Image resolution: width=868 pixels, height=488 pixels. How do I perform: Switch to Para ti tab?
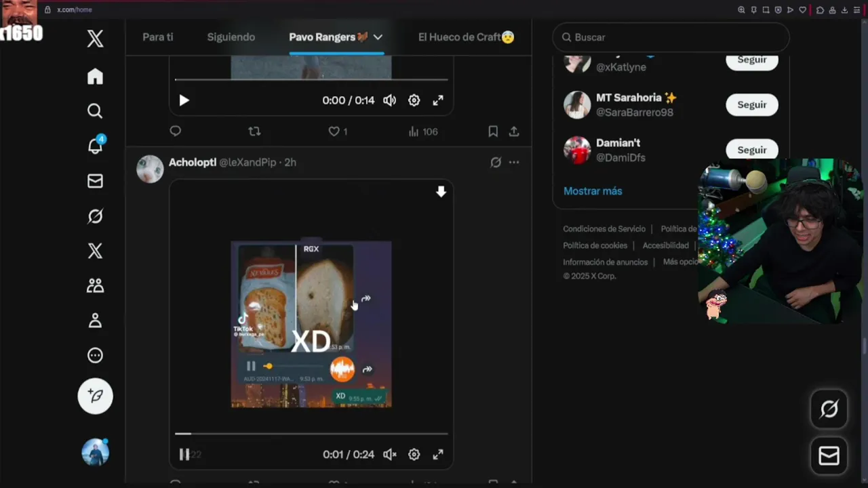[158, 37]
